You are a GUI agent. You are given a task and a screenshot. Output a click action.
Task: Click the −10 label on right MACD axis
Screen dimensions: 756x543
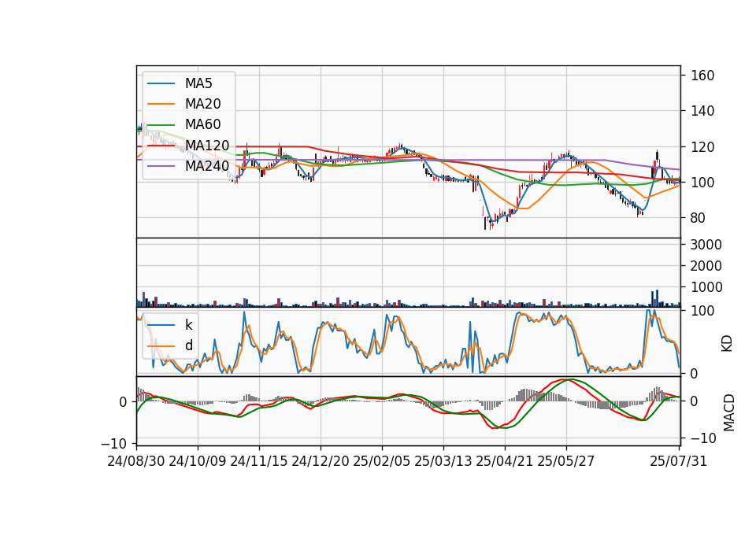click(x=703, y=438)
